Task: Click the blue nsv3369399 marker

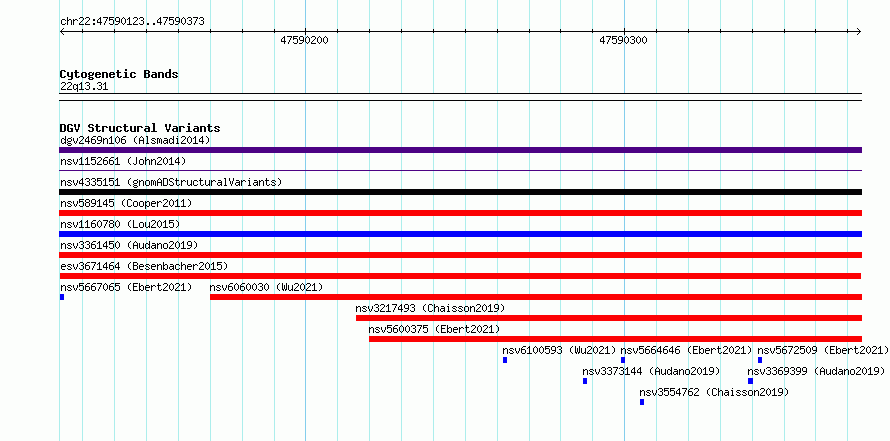Action: coord(750,381)
